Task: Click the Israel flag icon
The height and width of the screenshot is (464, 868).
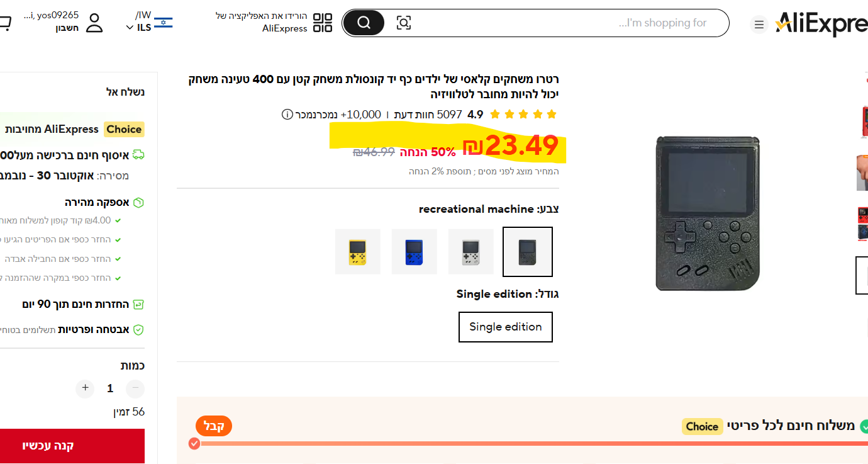Action: (163, 22)
